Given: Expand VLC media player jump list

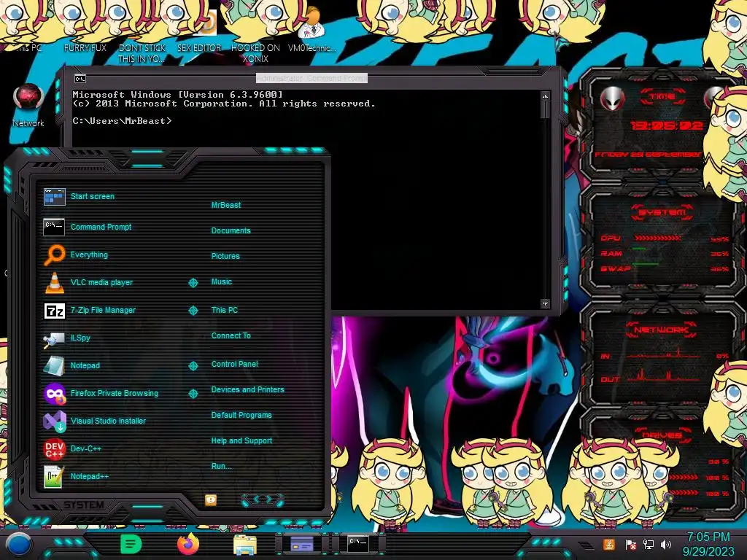Looking at the screenshot, I should pyautogui.click(x=193, y=283).
